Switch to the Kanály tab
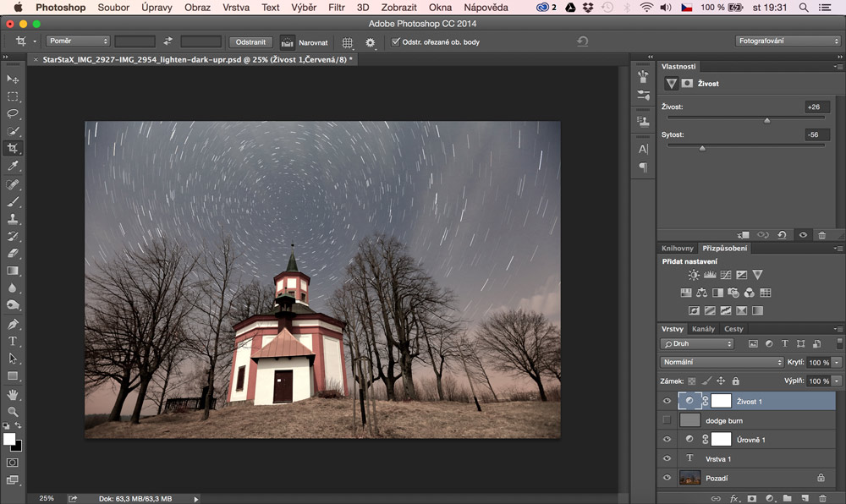846x504 pixels. (x=703, y=329)
